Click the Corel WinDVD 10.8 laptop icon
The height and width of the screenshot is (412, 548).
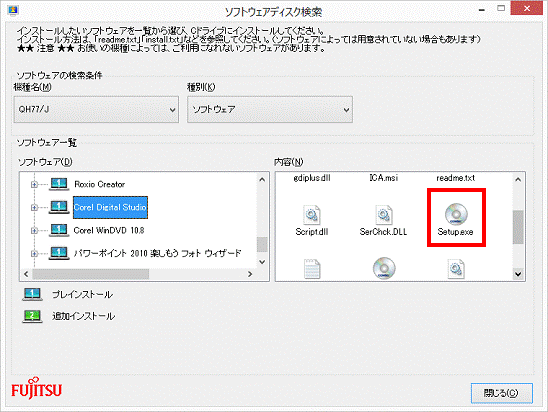click(x=59, y=230)
